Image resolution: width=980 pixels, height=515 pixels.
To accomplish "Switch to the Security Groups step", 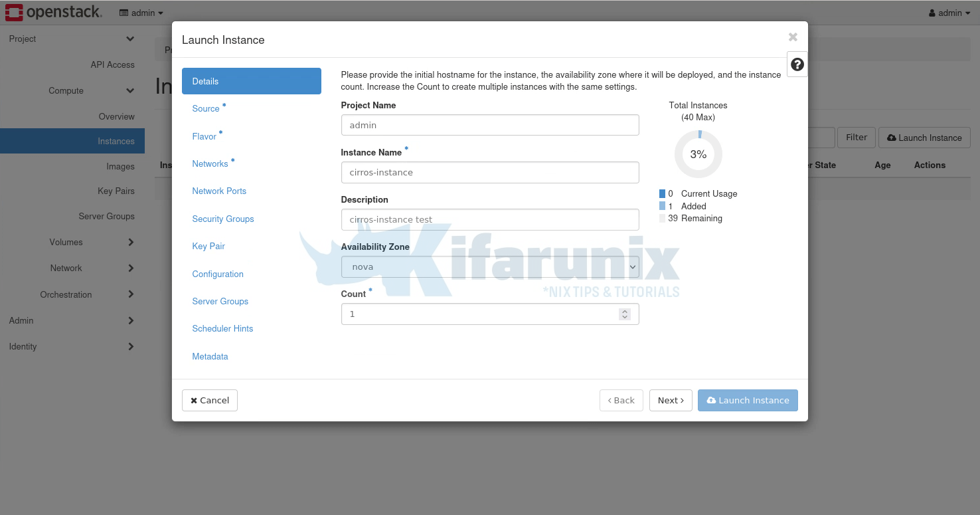I will point(222,219).
